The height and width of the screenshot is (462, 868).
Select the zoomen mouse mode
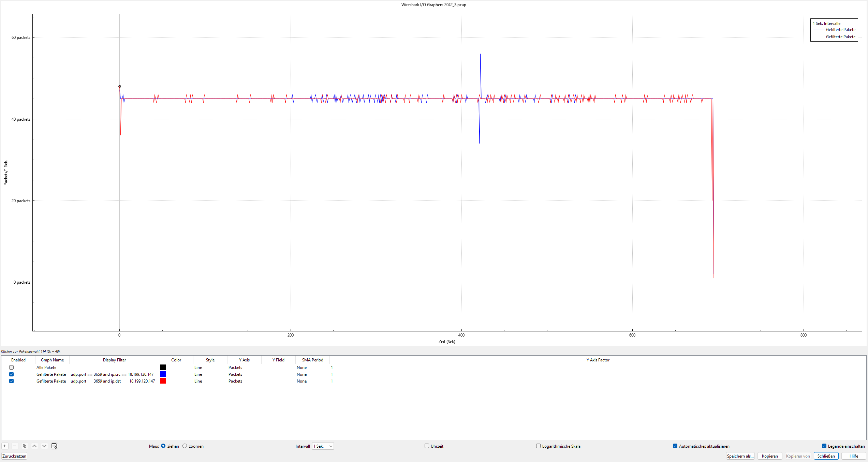185,446
